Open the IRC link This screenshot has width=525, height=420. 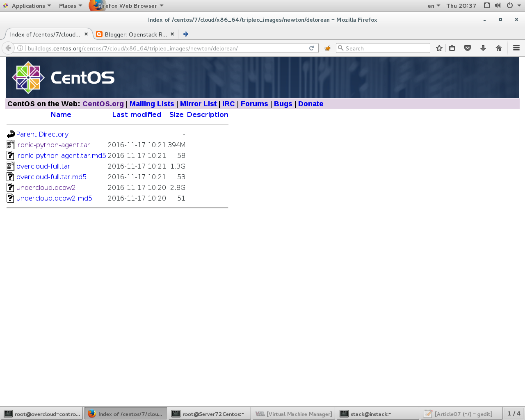coord(228,104)
